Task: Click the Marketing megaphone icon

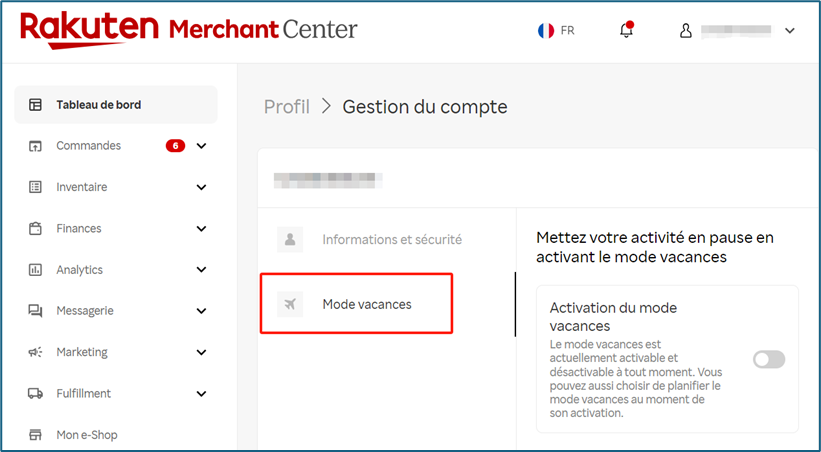Action: pyautogui.click(x=36, y=352)
